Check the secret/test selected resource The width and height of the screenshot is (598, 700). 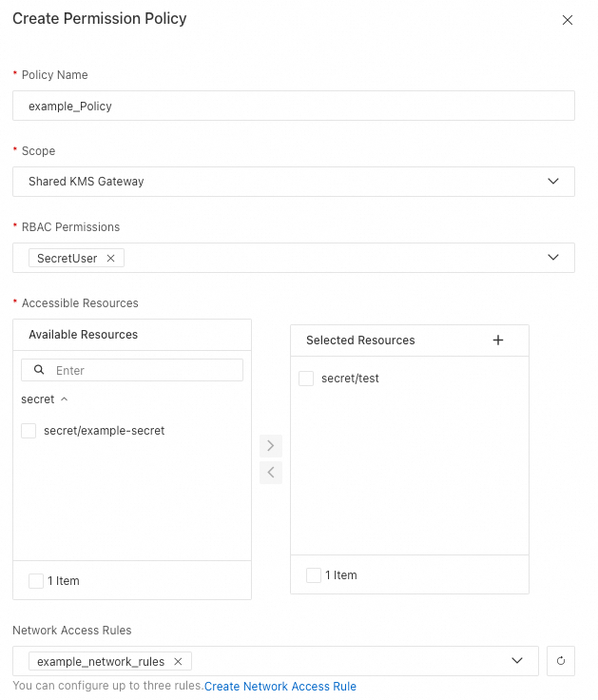pyautogui.click(x=306, y=379)
